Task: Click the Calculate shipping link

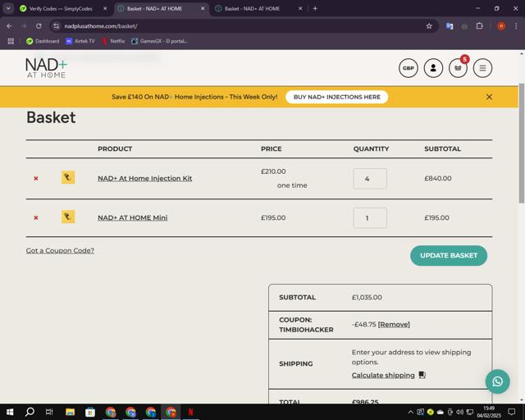Action: [383, 375]
